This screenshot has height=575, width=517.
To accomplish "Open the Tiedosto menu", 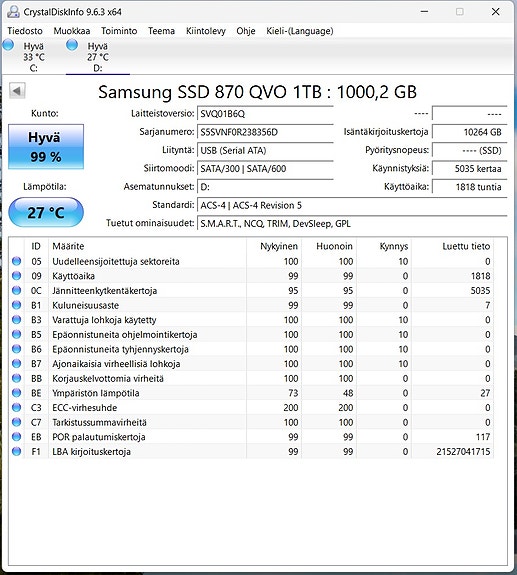I will coord(25,31).
